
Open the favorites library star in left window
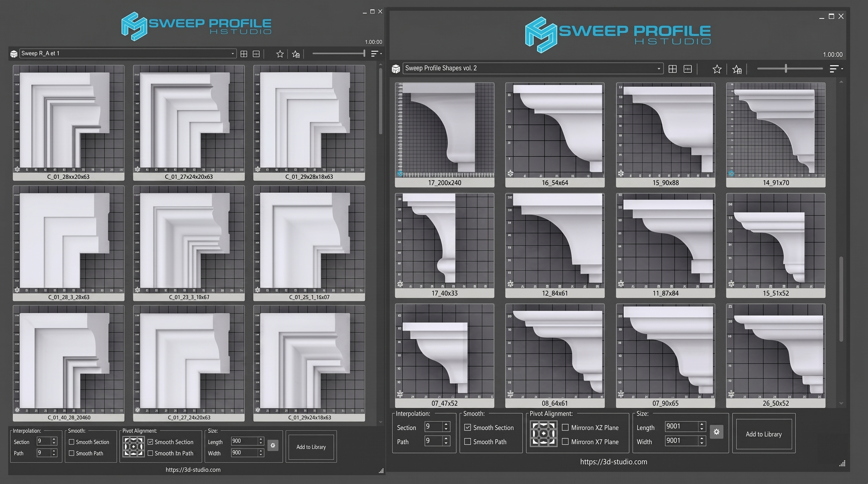click(x=296, y=54)
